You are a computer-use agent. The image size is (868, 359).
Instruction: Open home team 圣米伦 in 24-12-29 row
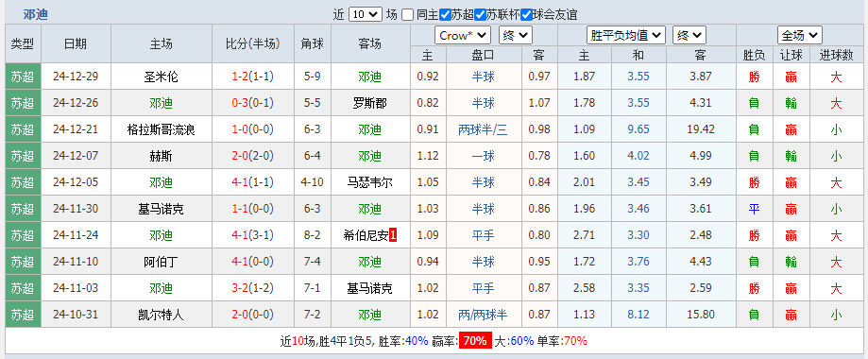point(162,77)
